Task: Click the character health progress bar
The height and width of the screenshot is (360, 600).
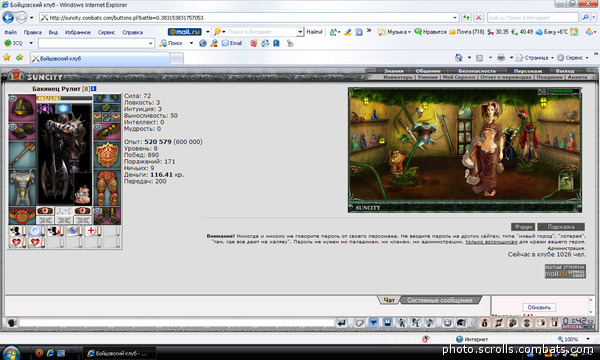Action: (64, 98)
